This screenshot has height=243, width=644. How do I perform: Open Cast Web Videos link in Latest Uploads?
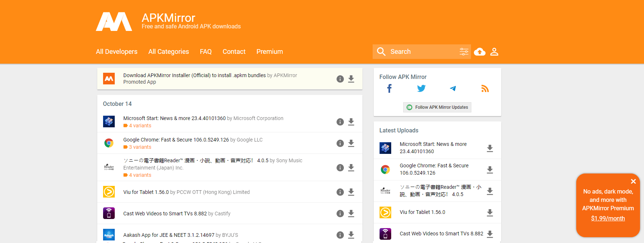click(441, 234)
